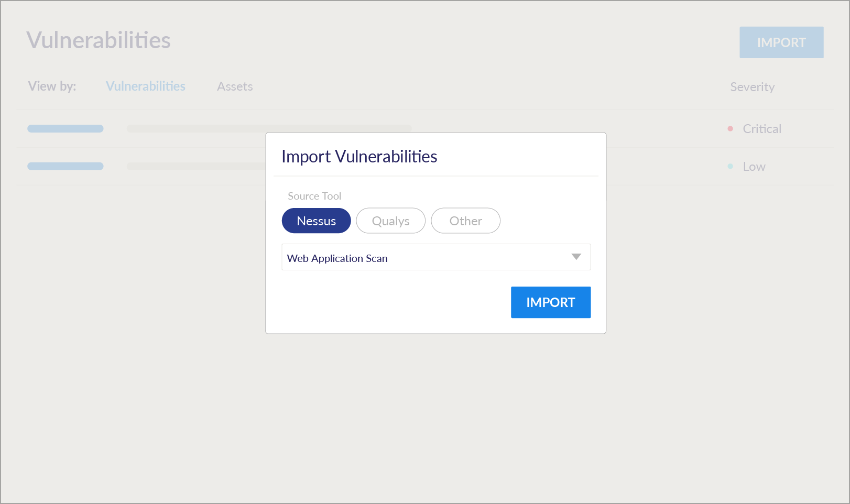
Task: Click the View by: label
Action: pyautogui.click(x=52, y=86)
